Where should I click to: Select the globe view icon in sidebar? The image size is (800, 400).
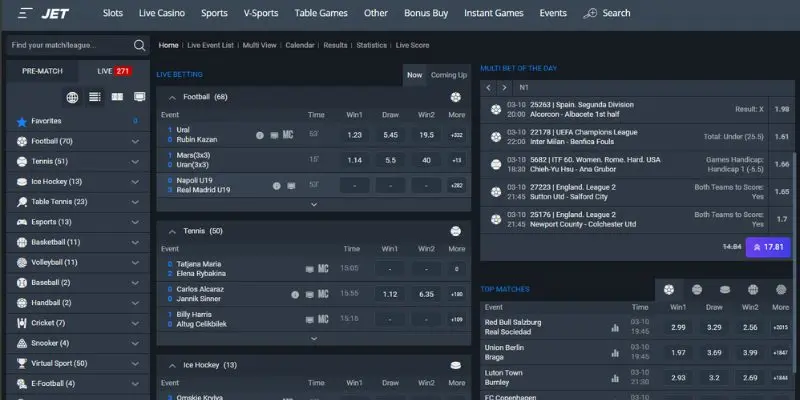pos(72,97)
